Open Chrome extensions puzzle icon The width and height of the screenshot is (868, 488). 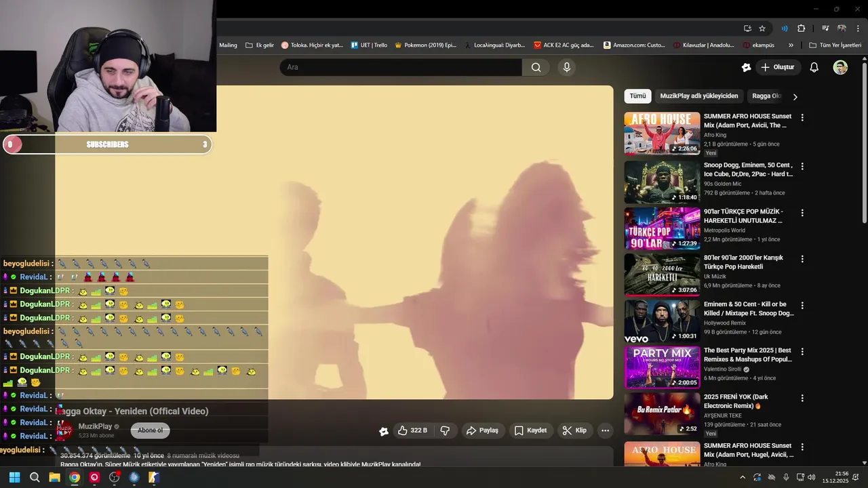[801, 28]
